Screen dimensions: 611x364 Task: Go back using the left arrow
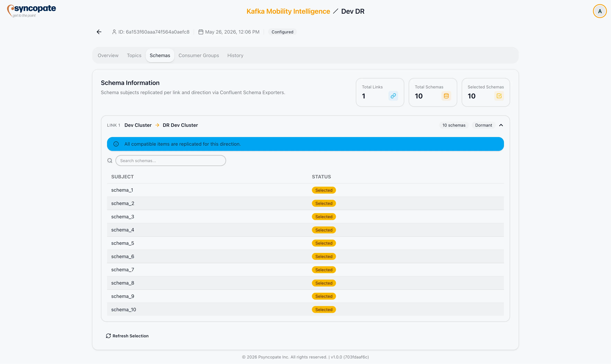click(99, 32)
